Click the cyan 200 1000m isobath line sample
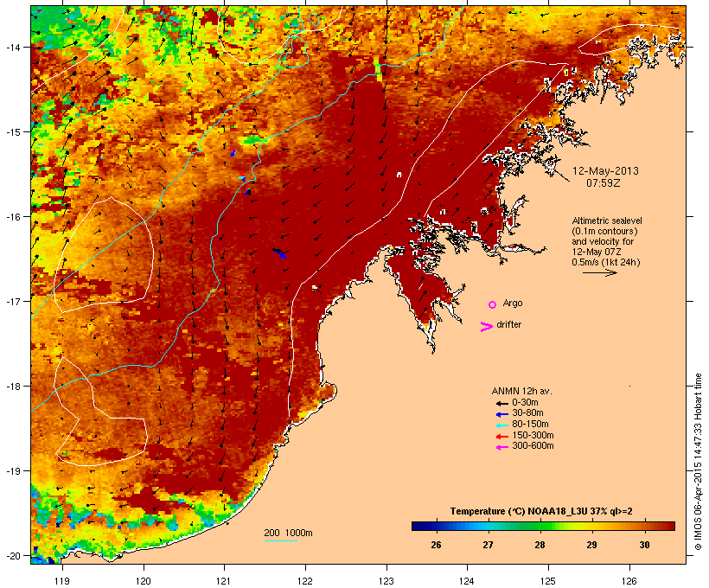Image resolution: width=709 pixels, height=588 pixels. 281,540
